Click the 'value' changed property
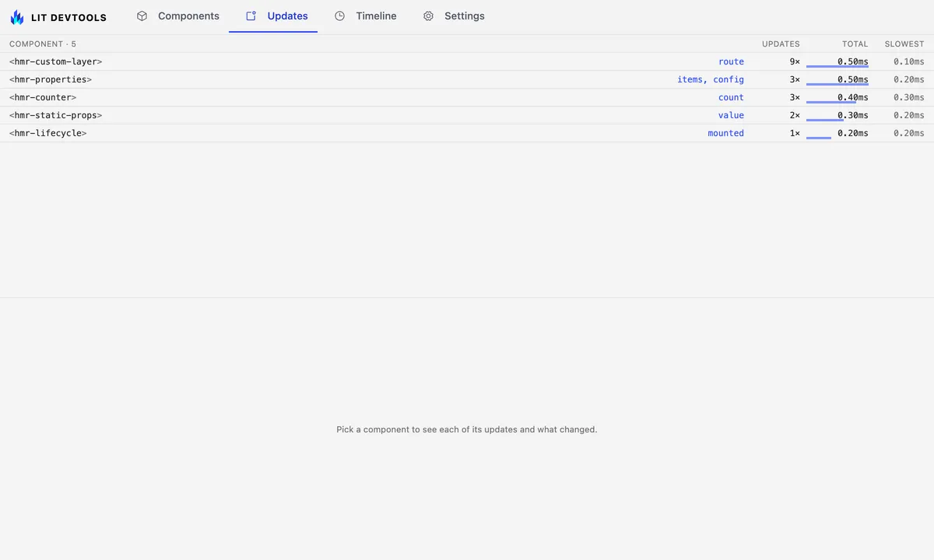Viewport: 934px width, 560px height. coord(731,115)
